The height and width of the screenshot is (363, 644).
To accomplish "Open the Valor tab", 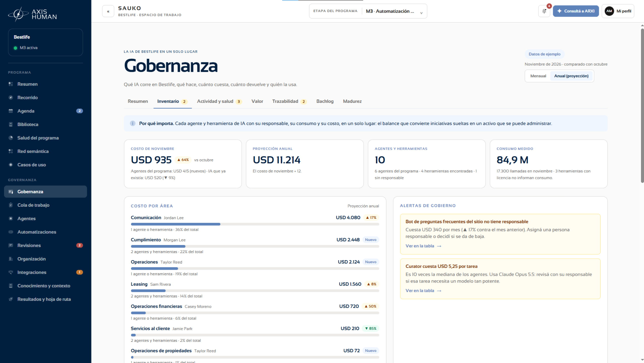I will click(257, 101).
